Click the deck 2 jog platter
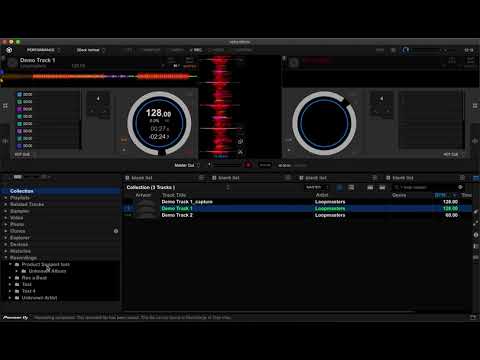480x360 pixels. (x=324, y=123)
